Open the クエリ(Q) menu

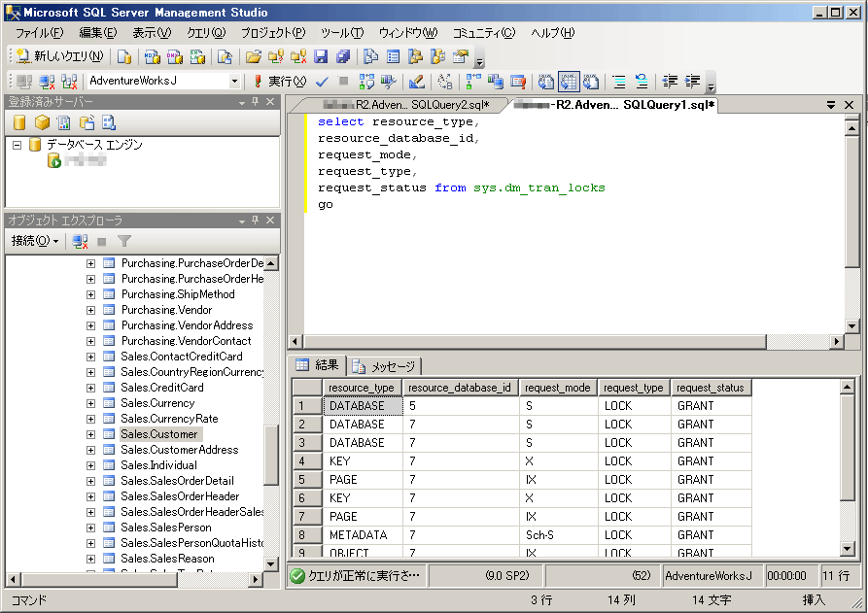click(x=206, y=33)
